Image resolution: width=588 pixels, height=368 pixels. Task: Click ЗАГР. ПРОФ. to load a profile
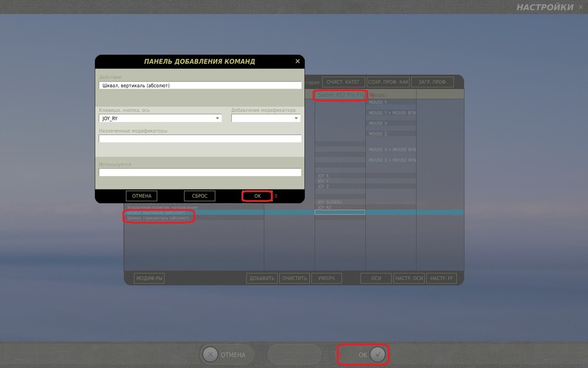tap(432, 82)
